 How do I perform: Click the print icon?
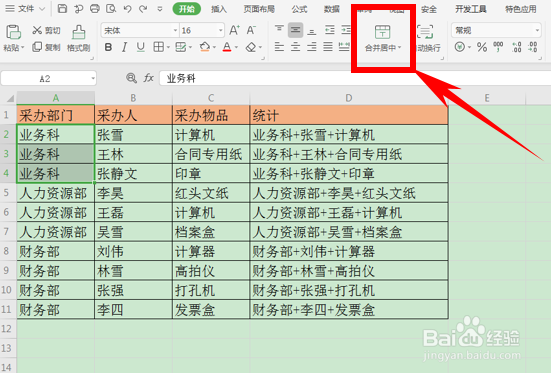[95, 9]
